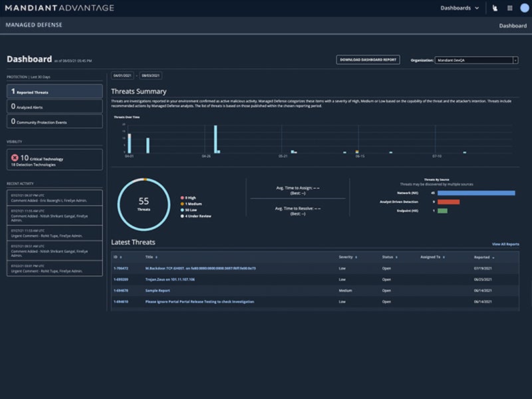The width and height of the screenshot is (532, 399).
Task: Select the MANAGED DEFENSE menu item
Action: (x=33, y=24)
